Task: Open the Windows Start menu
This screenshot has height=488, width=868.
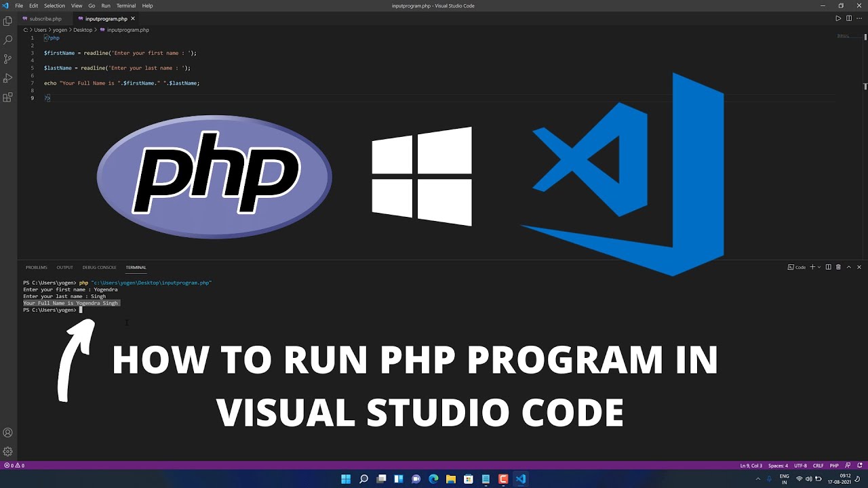Action: coord(346,479)
